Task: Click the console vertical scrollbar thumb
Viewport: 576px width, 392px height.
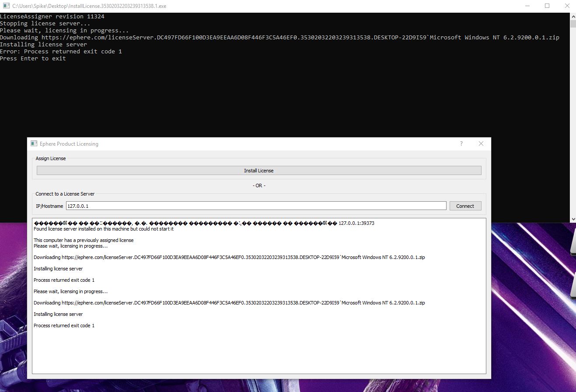Action: (x=573, y=24)
